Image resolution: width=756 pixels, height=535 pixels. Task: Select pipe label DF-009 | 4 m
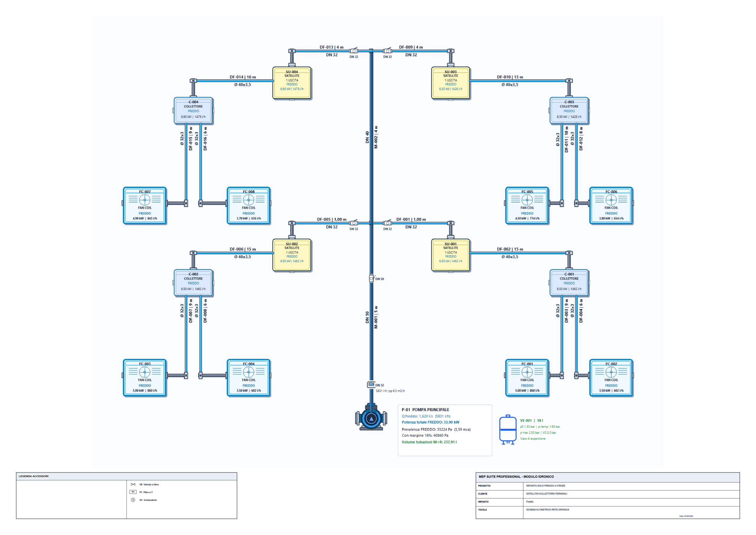point(411,47)
